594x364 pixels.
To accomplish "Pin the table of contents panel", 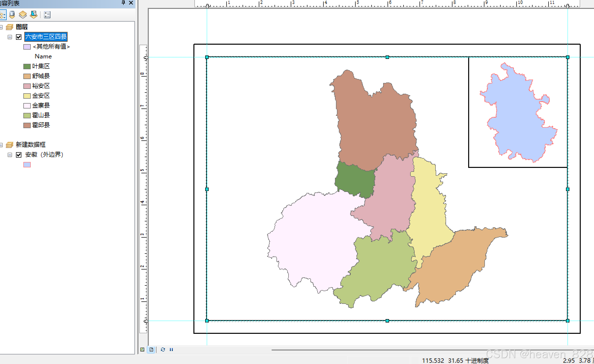I will [x=123, y=3].
